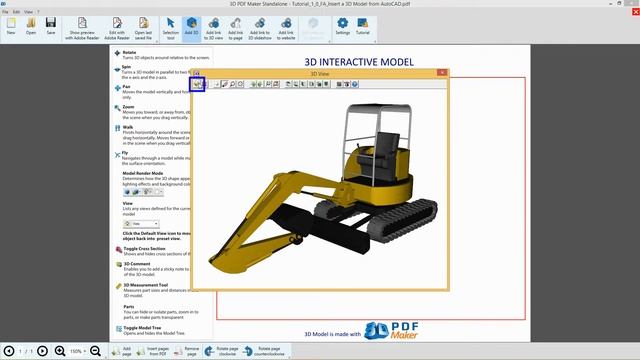Go to the next page arrow

42,351
